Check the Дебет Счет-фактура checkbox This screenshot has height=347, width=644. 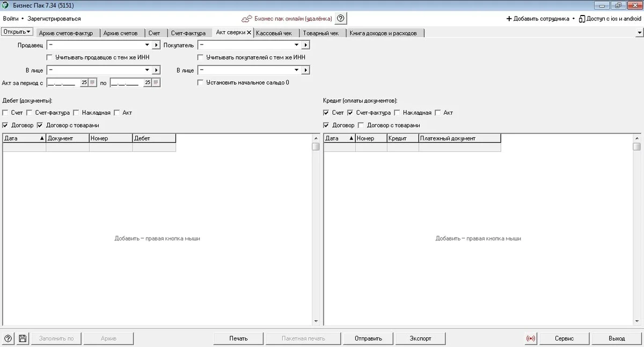tap(30, 113)
